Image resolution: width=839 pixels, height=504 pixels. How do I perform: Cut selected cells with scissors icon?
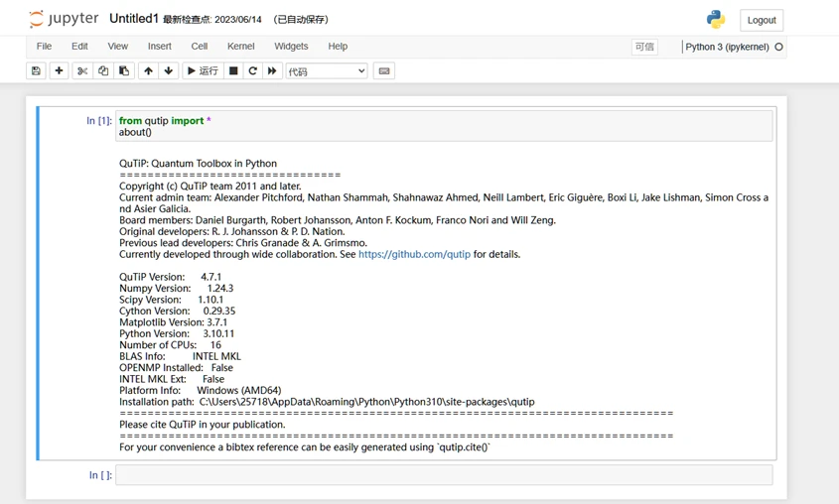click(x=82, y=70)
